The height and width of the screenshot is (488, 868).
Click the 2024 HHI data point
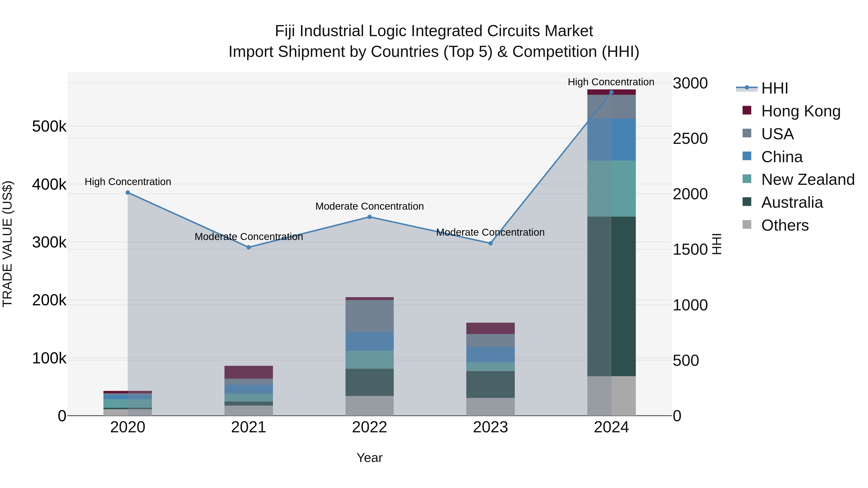[x=611, y=92]
